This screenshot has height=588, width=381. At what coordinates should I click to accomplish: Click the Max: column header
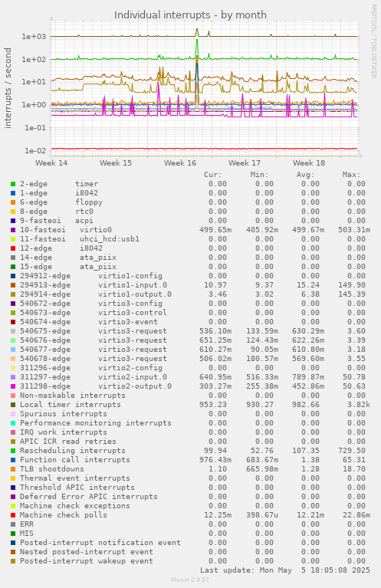click(351, 175)
